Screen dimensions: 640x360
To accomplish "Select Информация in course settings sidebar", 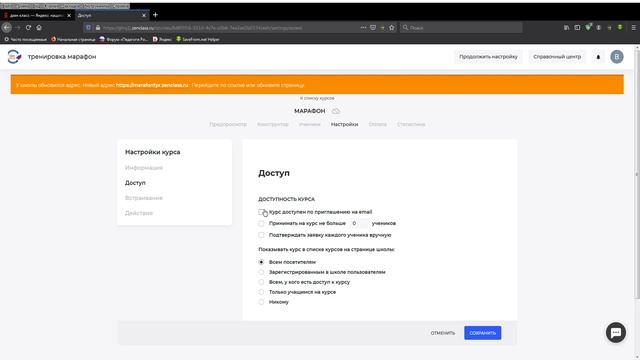I will point(144,168).
